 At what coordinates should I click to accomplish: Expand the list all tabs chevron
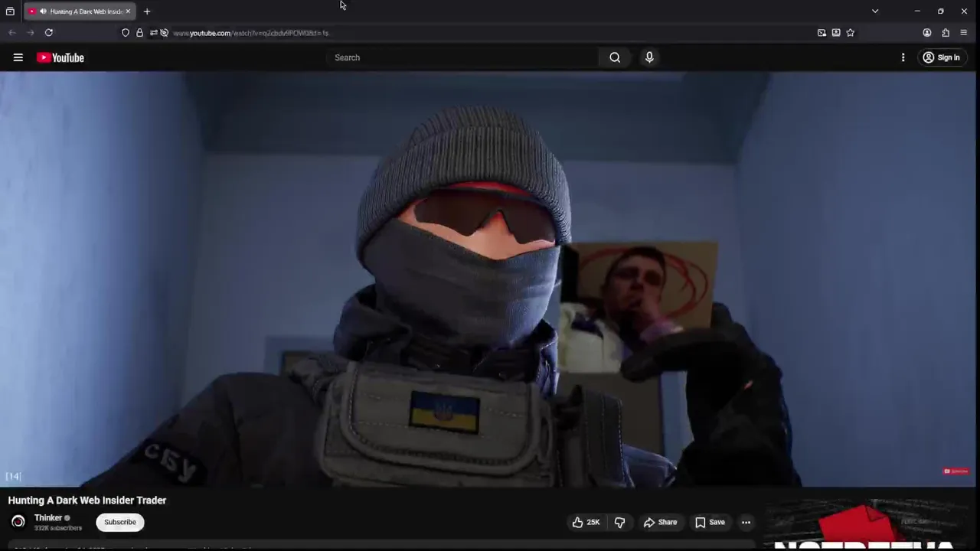click(875, 11)
